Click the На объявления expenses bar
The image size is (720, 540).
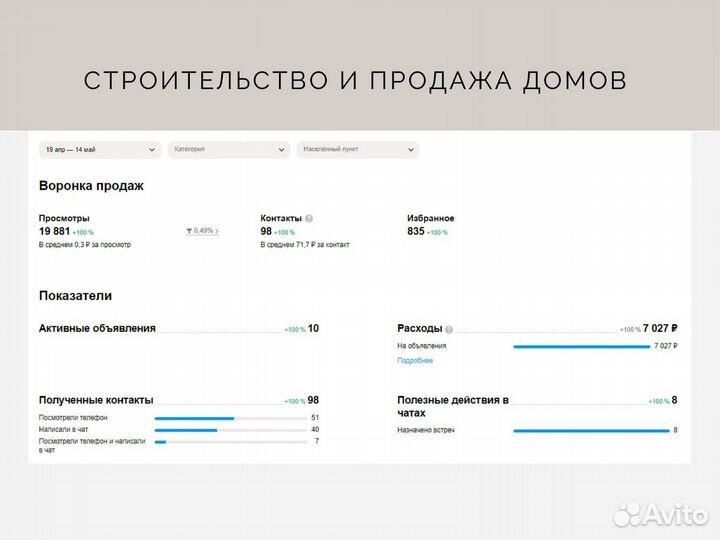click(x=582, y=347)
